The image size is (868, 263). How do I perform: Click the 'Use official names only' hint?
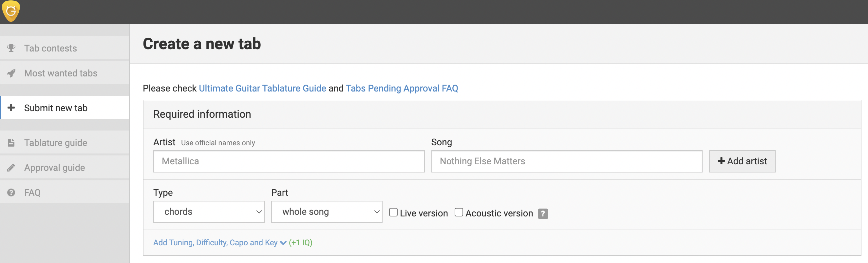click(x=218, y=143)
